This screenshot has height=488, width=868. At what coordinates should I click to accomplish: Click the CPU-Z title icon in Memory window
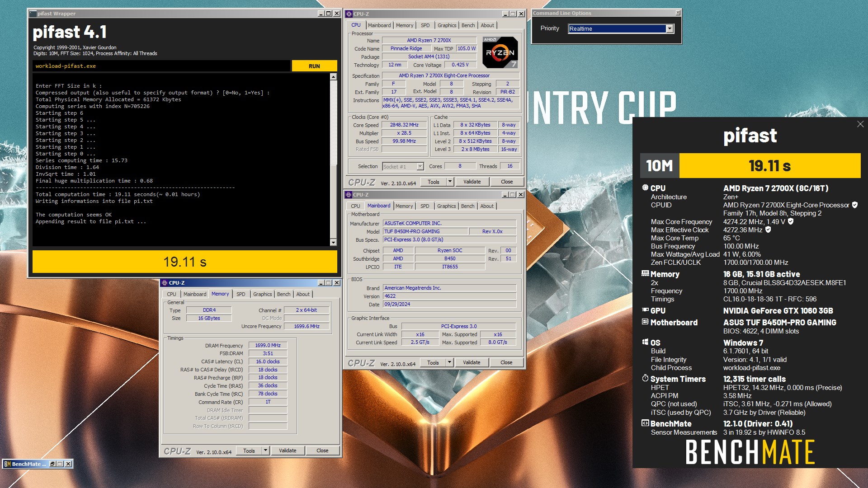coord(165,283)
